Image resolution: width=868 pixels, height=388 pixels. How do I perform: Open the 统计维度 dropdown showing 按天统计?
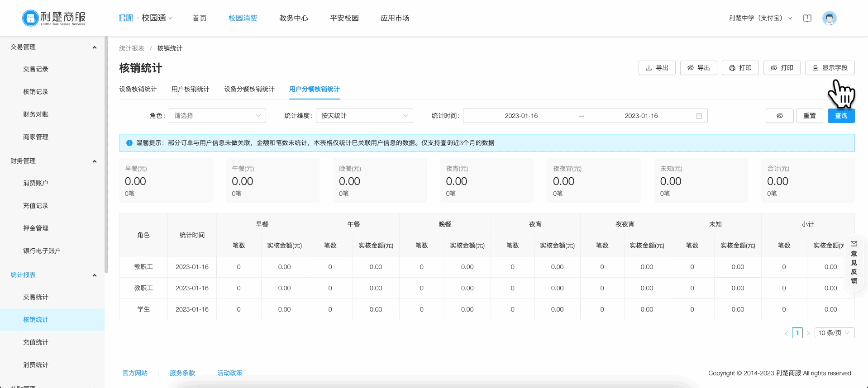(x=364, y=116)
